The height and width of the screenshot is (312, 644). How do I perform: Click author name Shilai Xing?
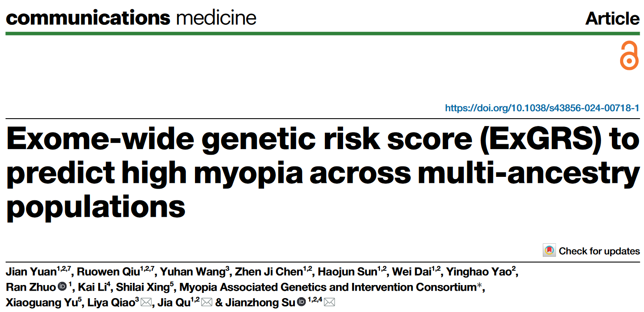[143, 287]
